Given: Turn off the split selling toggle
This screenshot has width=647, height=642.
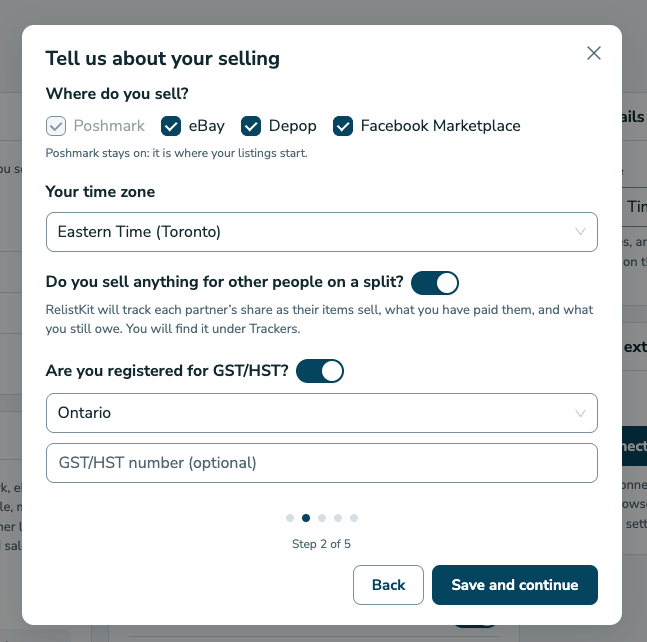Looking at the screenshot, I should 434,283.
